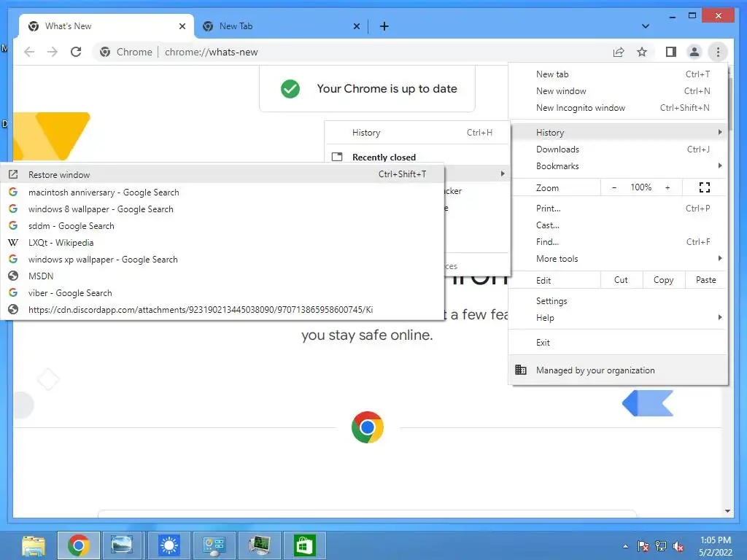
Task: Bookmark this page with the star icon
Action: [x=642, y=52]
